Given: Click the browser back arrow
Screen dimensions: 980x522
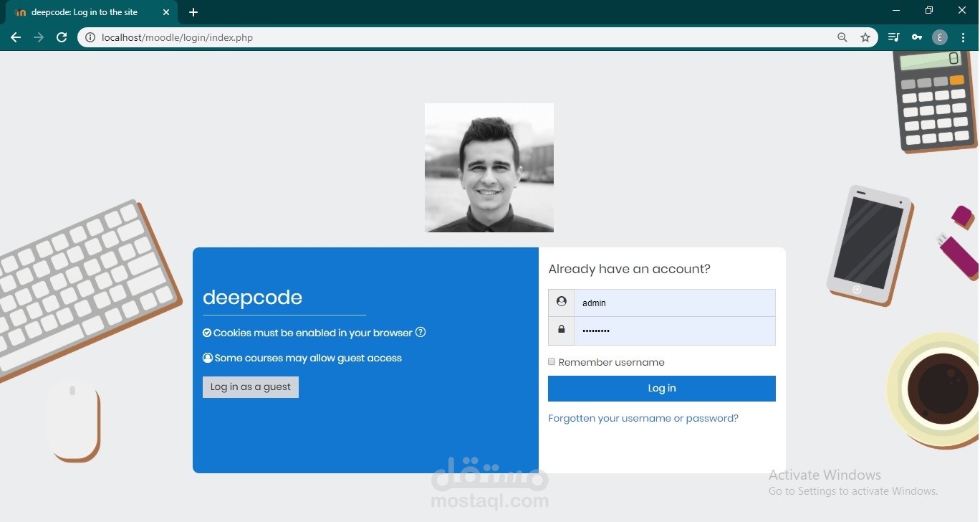Looking at the screenshot, I should (x=16, y=37).
